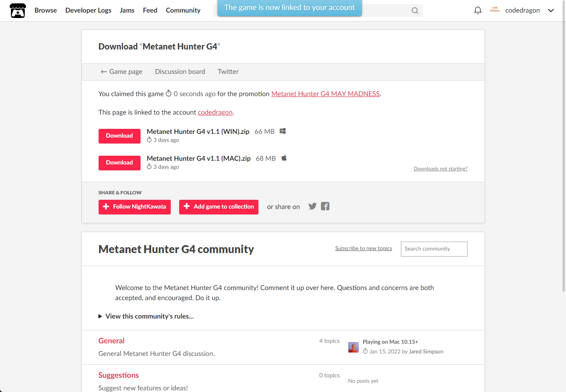This screenshot has height=392, width=566.
Task: Click the codedragon username in header
Action: pos(522,10)
